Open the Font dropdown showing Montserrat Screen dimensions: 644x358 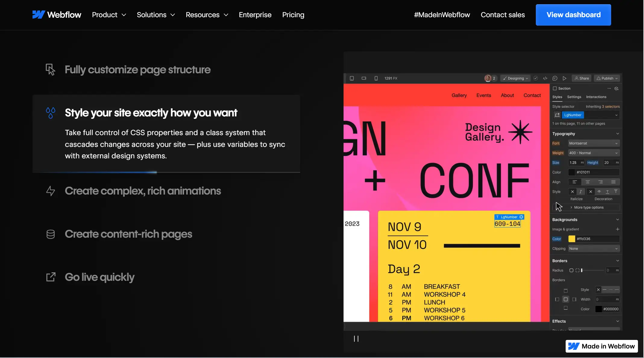point(593,143)
